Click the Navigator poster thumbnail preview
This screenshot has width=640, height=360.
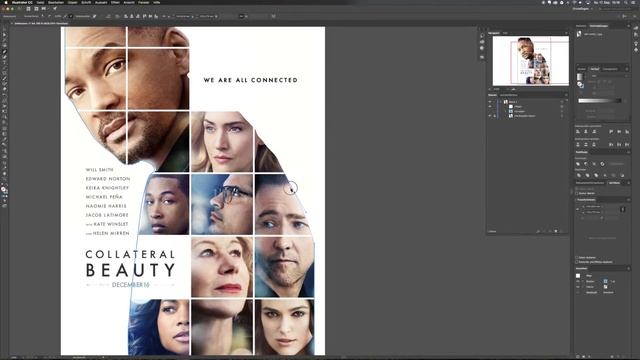tap(531, 61)
